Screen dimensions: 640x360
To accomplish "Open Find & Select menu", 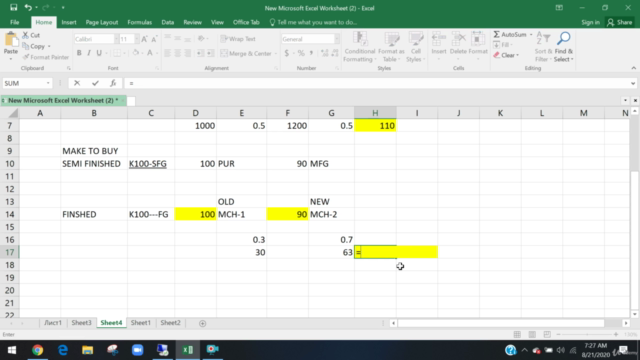I will click(564, 47).
